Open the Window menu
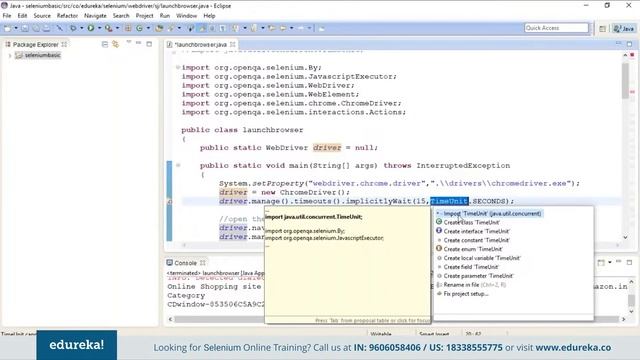 click(186, 16)
